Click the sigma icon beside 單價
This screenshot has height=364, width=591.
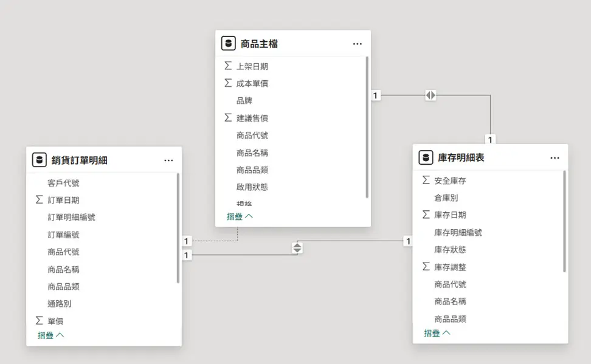click(39, 320)
